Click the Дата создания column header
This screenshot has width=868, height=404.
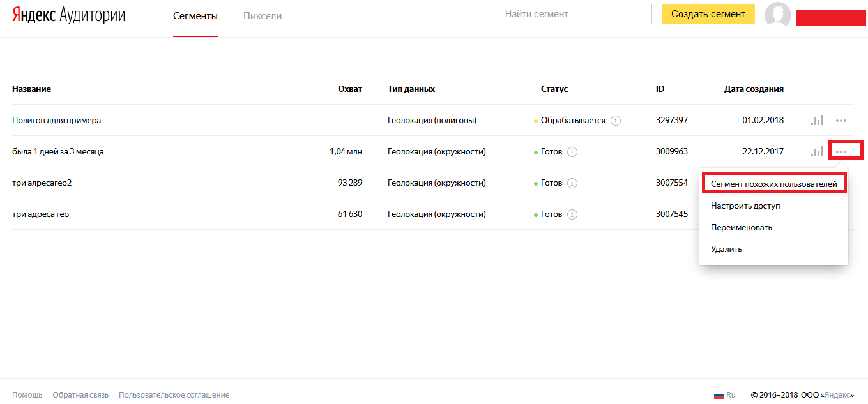(x=754, y=89)
